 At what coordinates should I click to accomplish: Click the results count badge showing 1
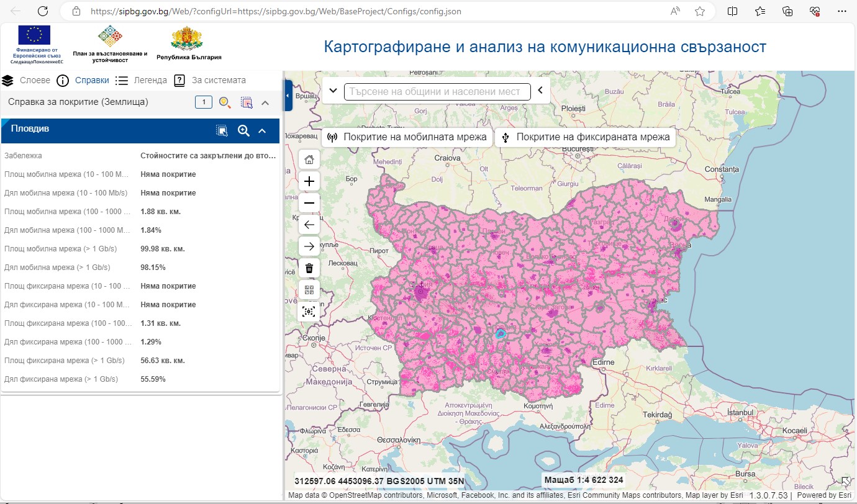point(204,102)
